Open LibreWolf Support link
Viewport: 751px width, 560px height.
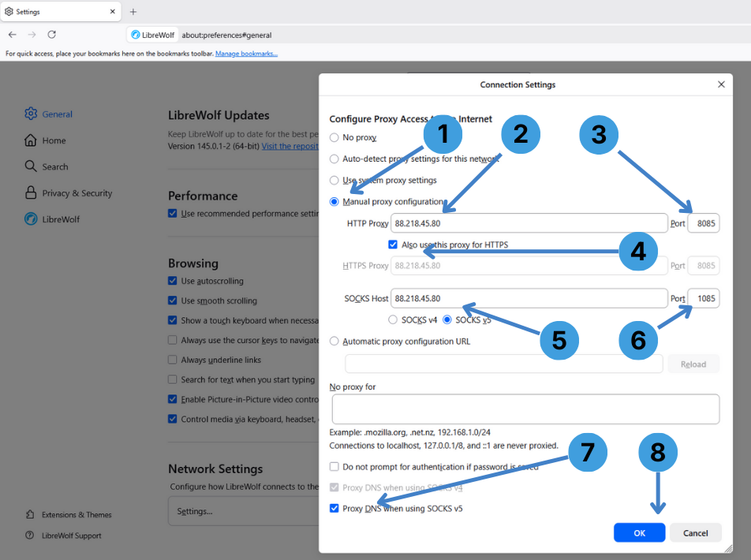point(71,536)
